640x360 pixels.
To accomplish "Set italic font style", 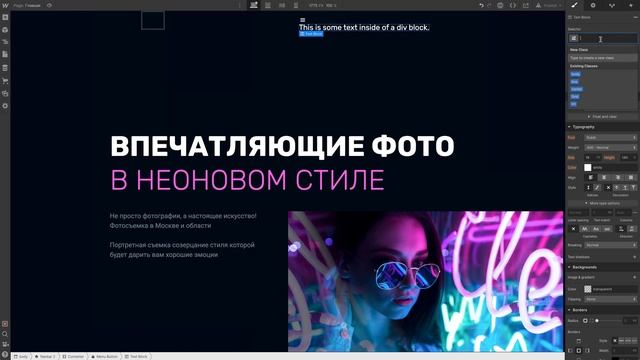I will coord(597,187).
